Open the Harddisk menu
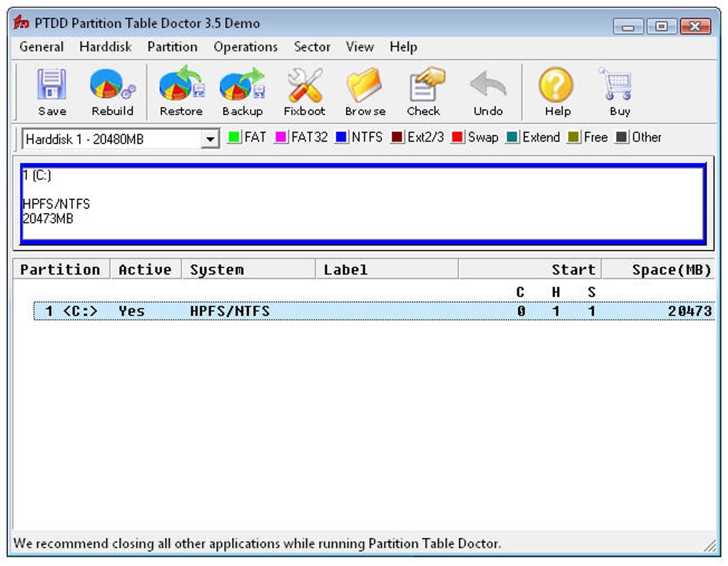 (106, 47)
